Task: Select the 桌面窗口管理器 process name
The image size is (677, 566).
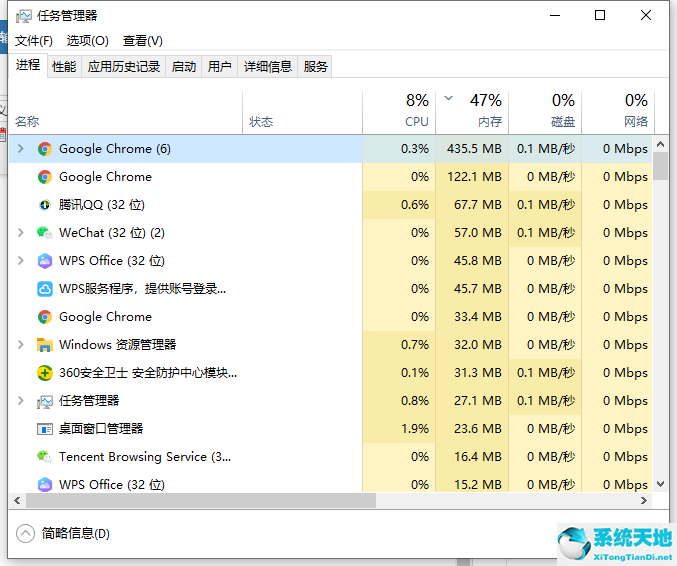Action: 101,429
